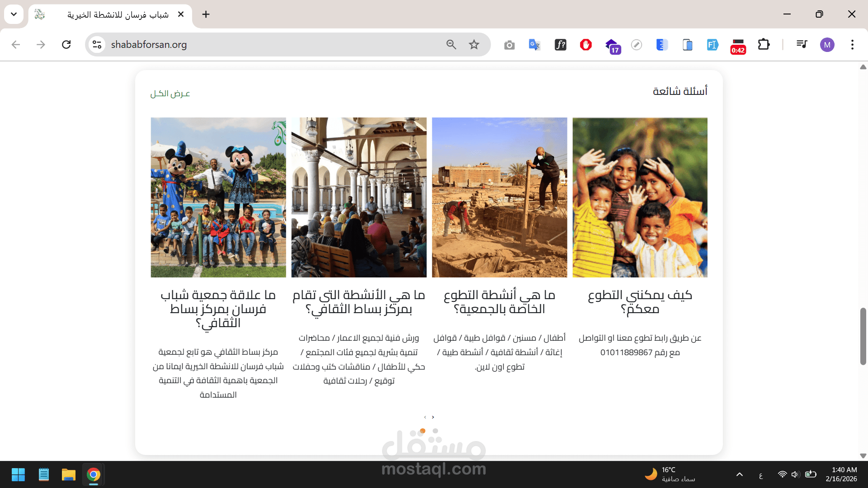868x488 pixels.
Task: Expand the system tray hidden icons
Action: [739, 474]
